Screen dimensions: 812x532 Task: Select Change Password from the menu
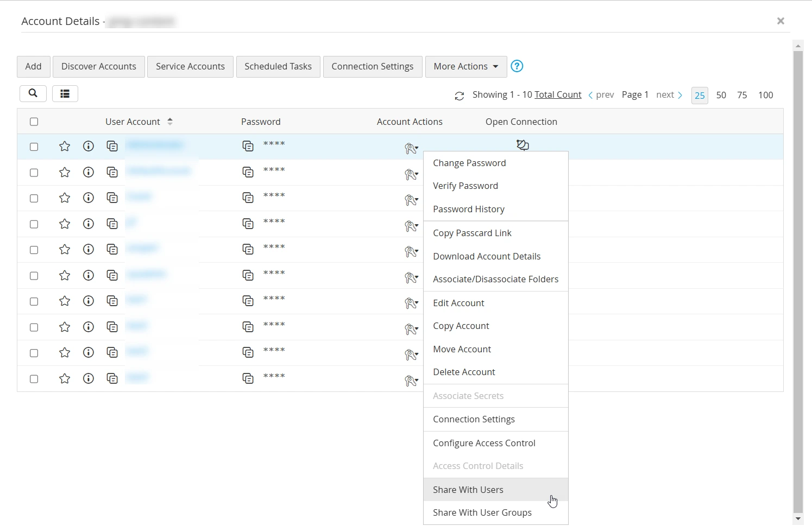coord(469,163)
